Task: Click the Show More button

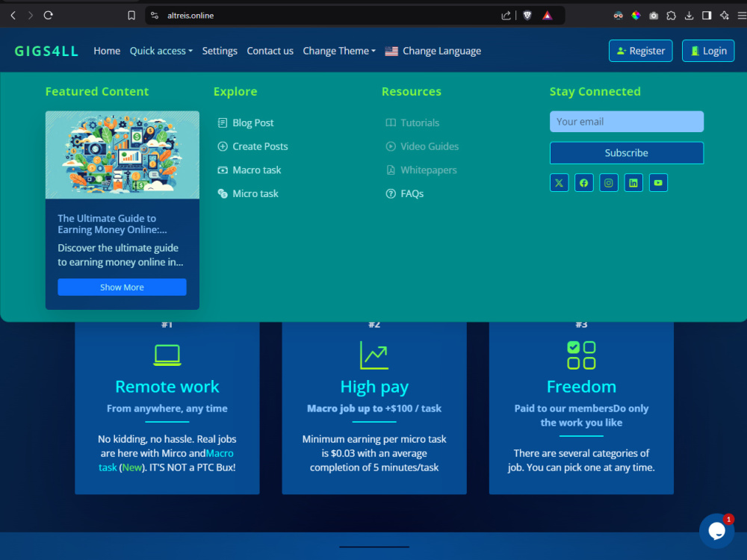Action: pos(122,287)
